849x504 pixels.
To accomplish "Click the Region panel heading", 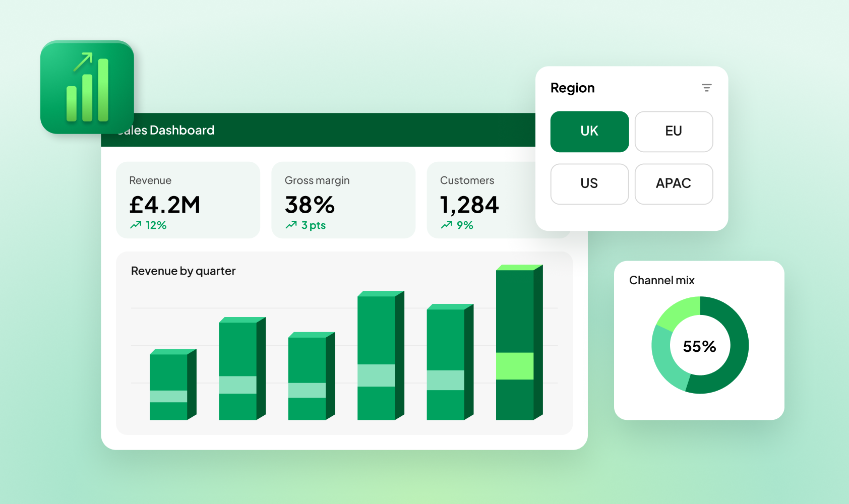I will point(573,88).
